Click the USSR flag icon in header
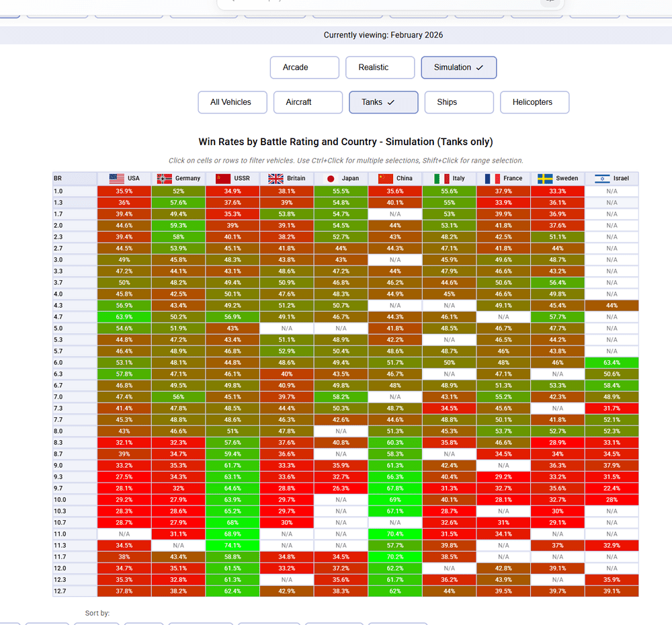The image size is (672, 625). [222, 179]
